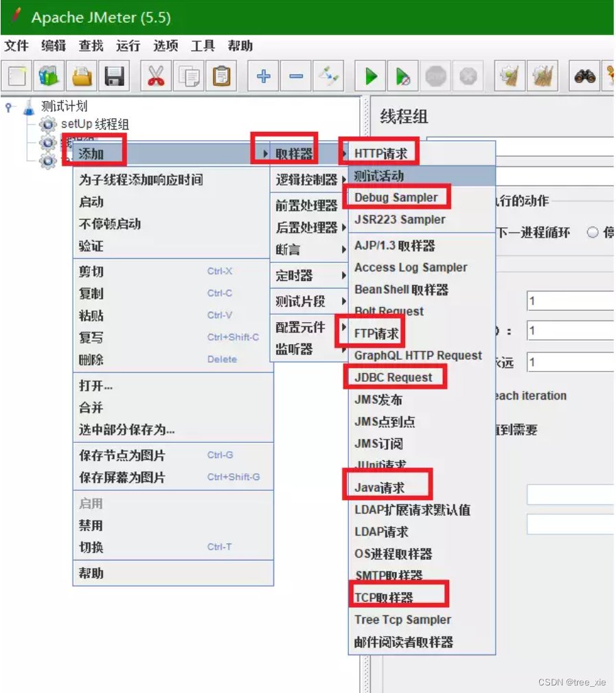
Task: Choose JDBC Request
Action: (422, 378)
